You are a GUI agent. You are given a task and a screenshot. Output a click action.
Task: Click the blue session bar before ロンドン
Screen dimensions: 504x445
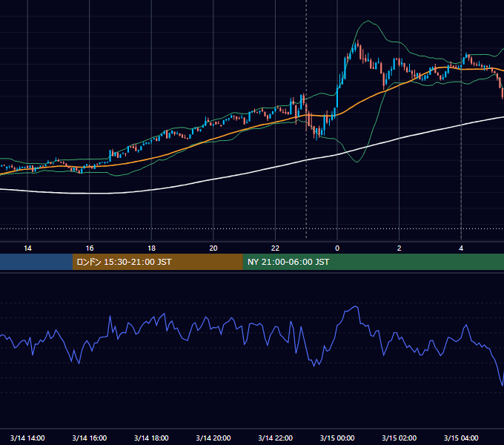pos(36,262)
